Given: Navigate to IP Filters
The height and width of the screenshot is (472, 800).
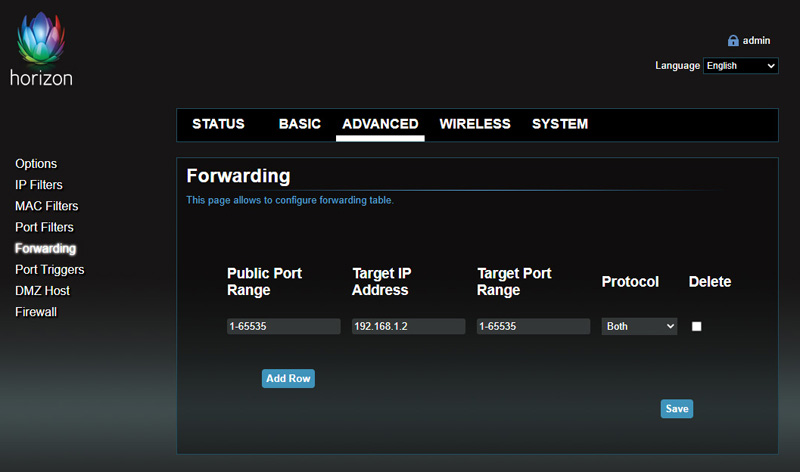Looking at the screenshot, I should 39,185.
